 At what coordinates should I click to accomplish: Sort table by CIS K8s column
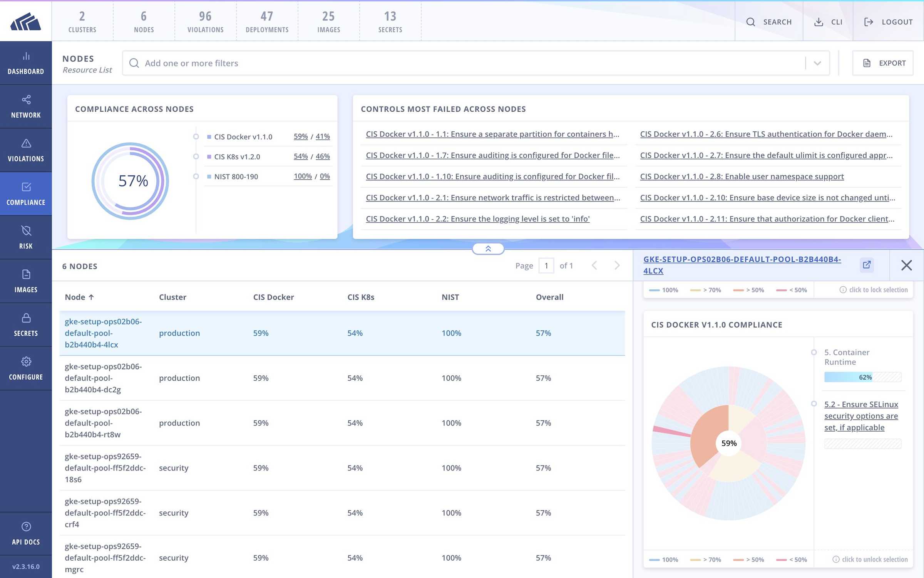[361, 297]
